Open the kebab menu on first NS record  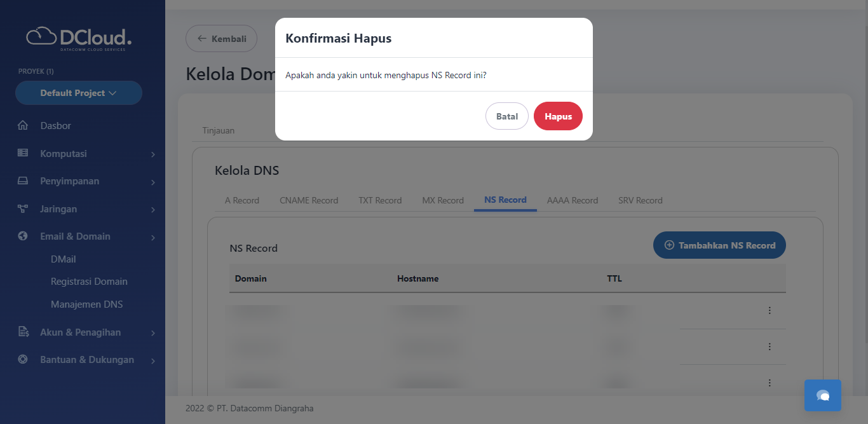click(x=770, y=310)
